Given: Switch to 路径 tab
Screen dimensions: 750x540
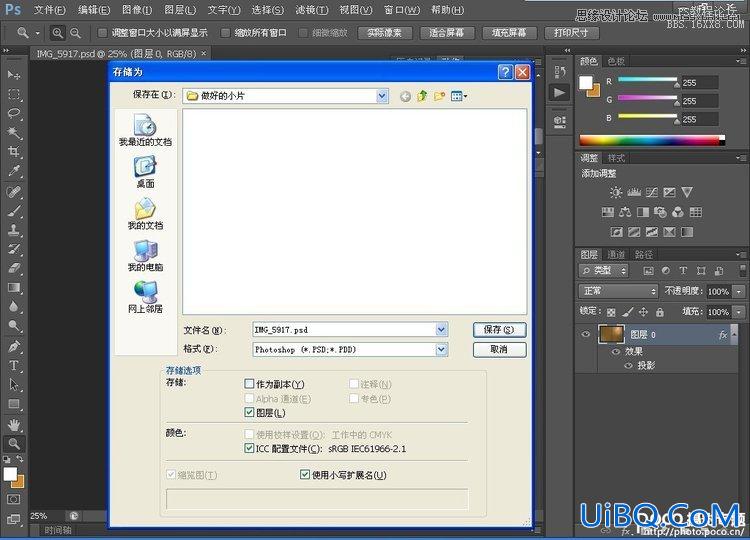Looking at the screenshot, I should click(x=643, y=254).
